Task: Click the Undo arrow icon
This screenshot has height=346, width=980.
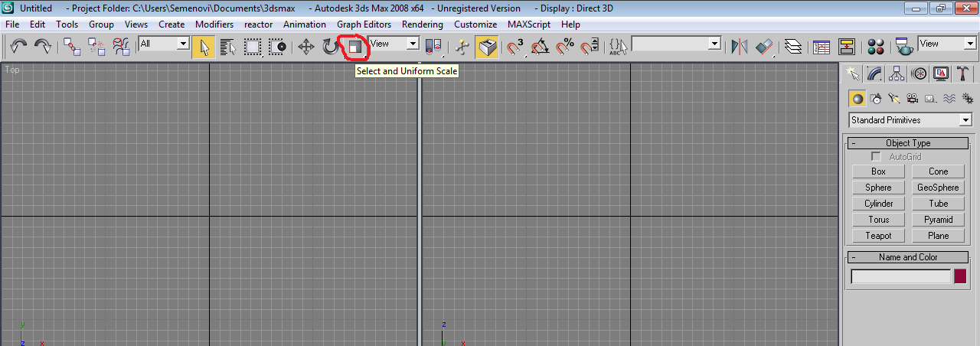Action: click(18, 47)
